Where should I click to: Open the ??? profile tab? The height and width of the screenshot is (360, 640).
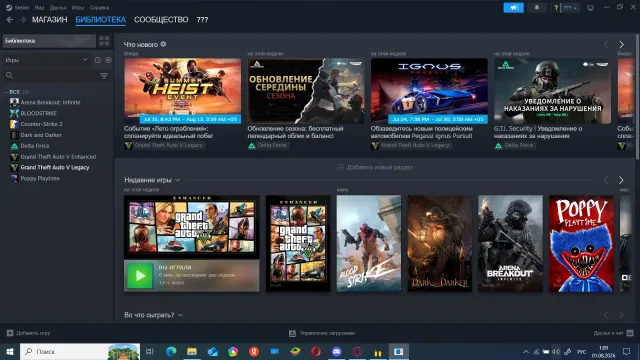[x=202, y=20]
